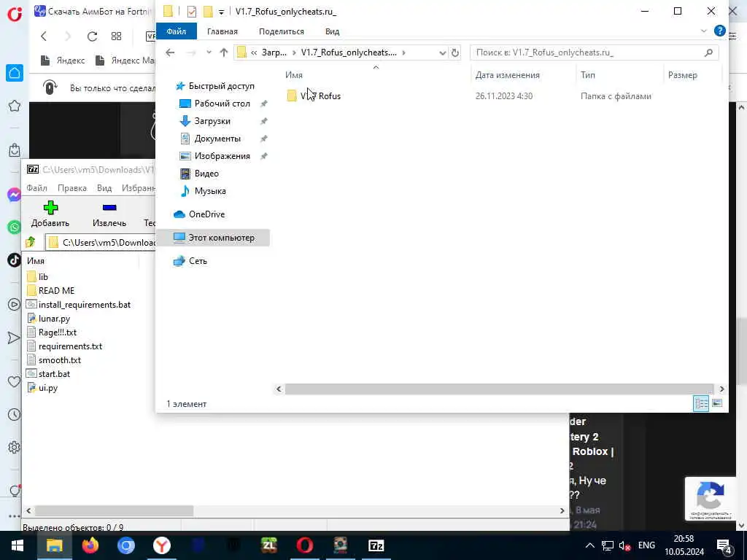Reload the page in Opera browser
The image size is (747, 560).
[92, 36]
